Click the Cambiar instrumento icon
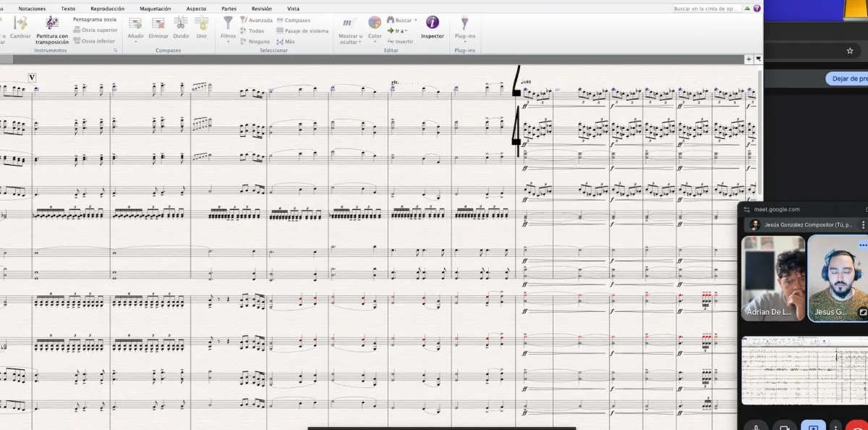868x430 pixels. (20, 23)
